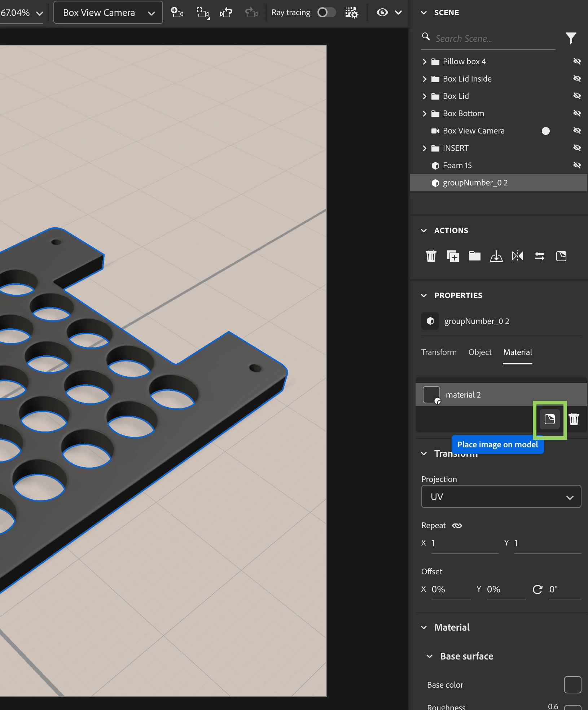The width and height of the screenshot is (588, 710).
Task: Expand the Box Lid folder
Action: pos(425,96)
